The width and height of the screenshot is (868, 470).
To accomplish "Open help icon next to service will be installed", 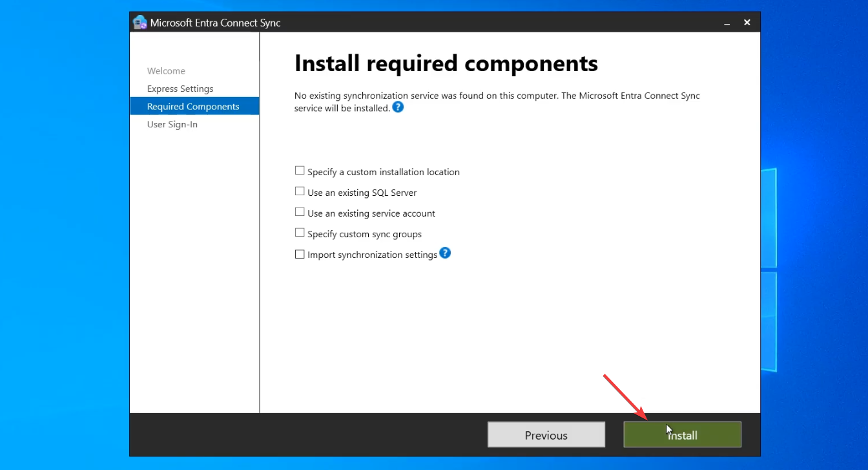I will (x=398, y=107).
